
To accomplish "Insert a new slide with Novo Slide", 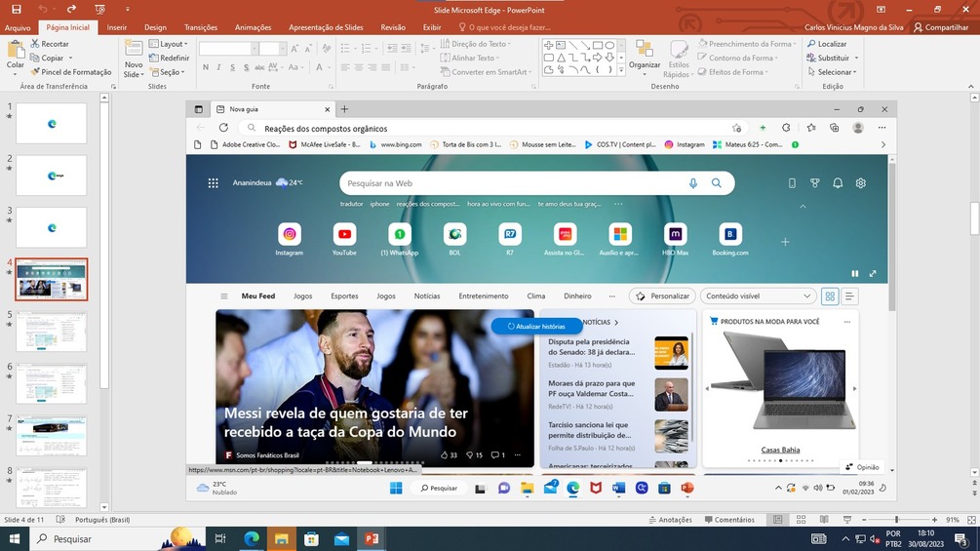I will (134, 59).
